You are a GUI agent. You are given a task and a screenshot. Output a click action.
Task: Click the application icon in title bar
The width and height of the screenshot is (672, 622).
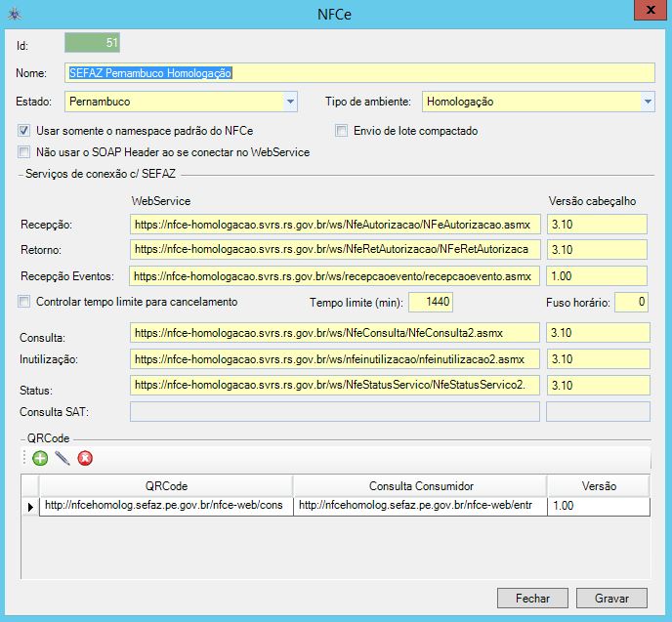click(13, 15)
